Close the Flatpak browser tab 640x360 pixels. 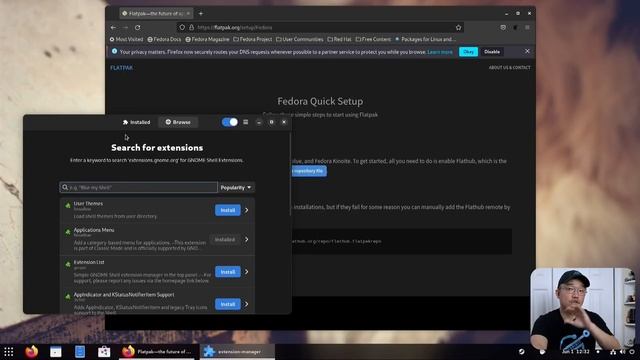[188, 13]
